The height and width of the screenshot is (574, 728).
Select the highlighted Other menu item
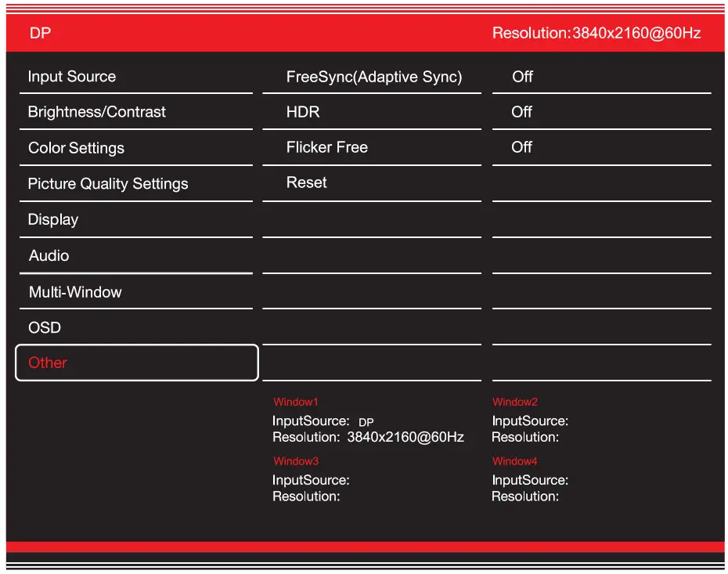click(x=137, y=363)
